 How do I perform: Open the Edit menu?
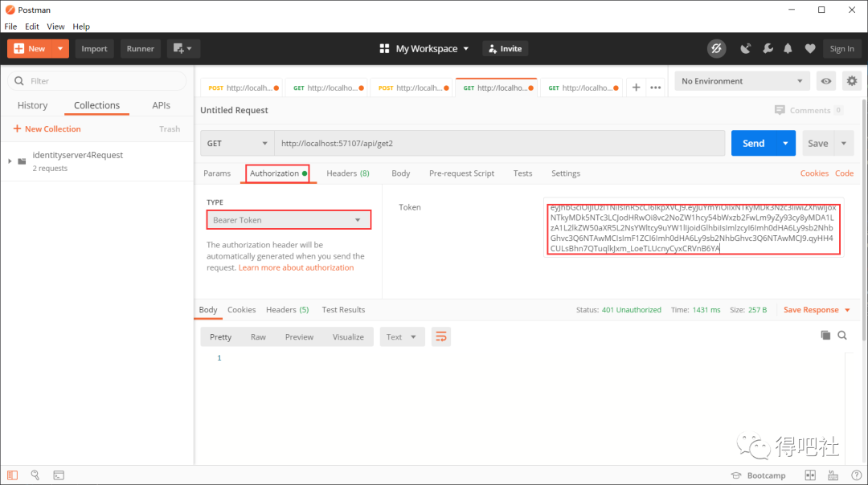32,26
